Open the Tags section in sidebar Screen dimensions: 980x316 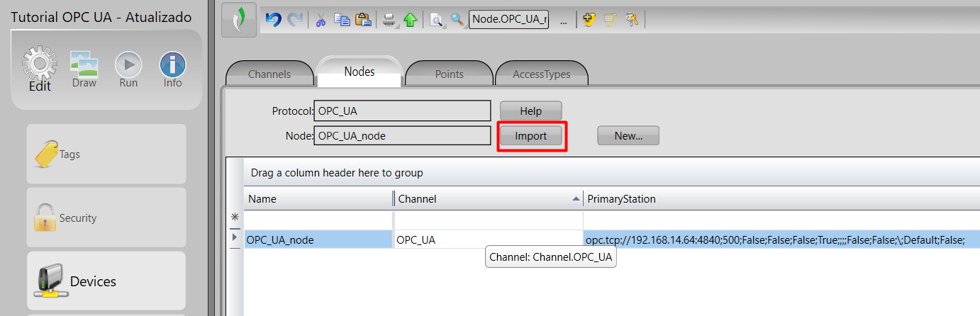click(106, 154)
